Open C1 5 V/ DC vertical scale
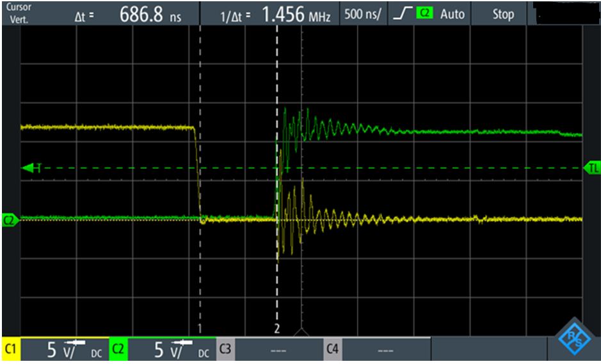Viewport: 601px width, 364px height. click(65, 350)
